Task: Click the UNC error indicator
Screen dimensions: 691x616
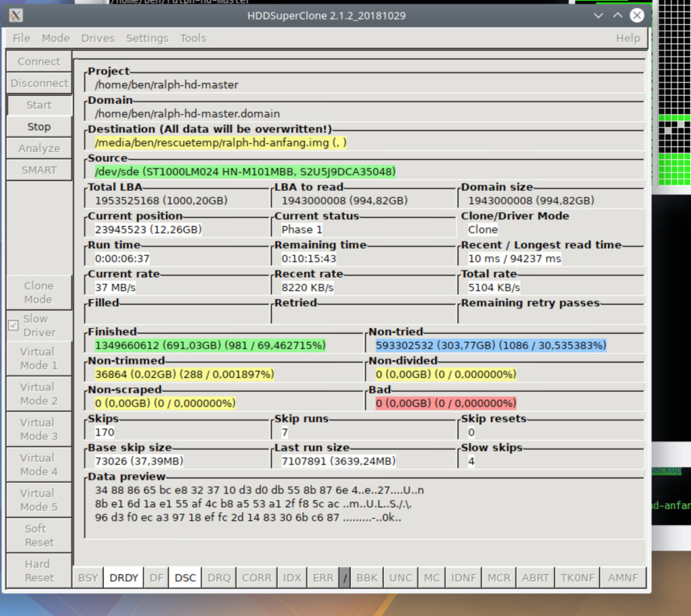Action: 401,578
